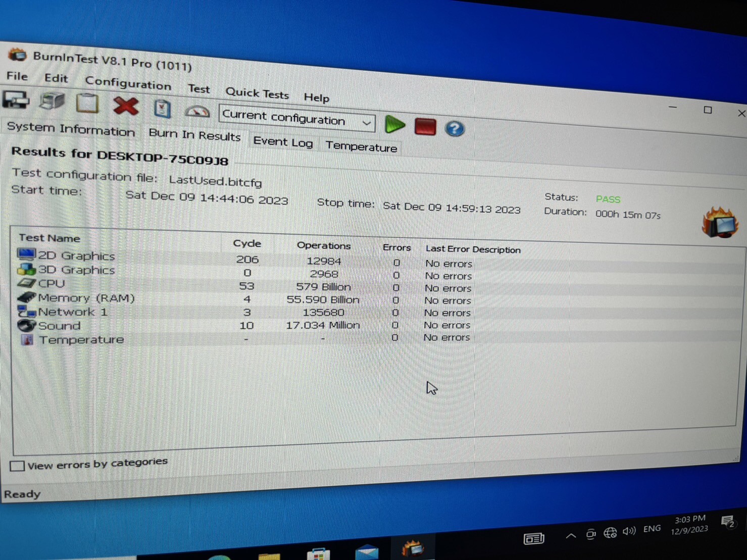747x560 pixels.
Task: Click the news and interests taskbar icon
Action: (x=534, y=539)
